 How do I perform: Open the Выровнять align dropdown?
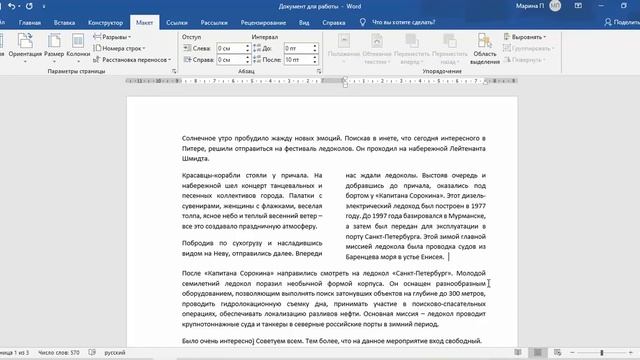click(x=525, y=37)
